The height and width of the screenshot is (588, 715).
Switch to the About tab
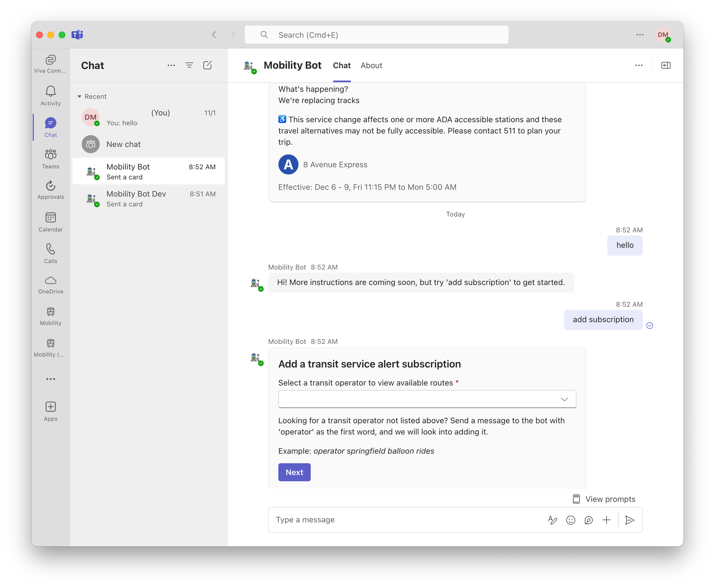(x=371, y=65)
